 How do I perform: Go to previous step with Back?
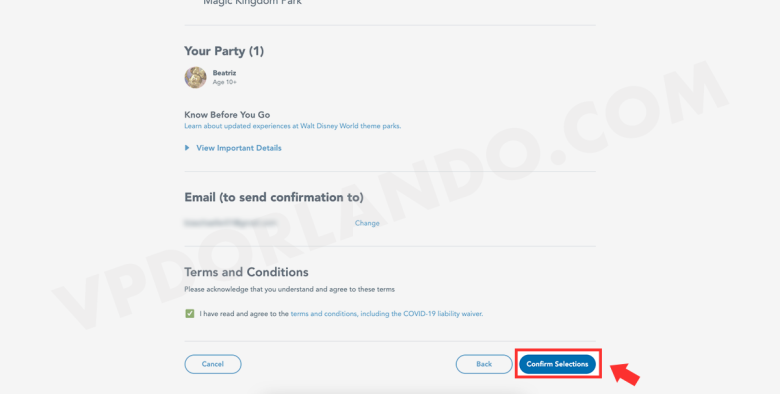pos(484,364)
